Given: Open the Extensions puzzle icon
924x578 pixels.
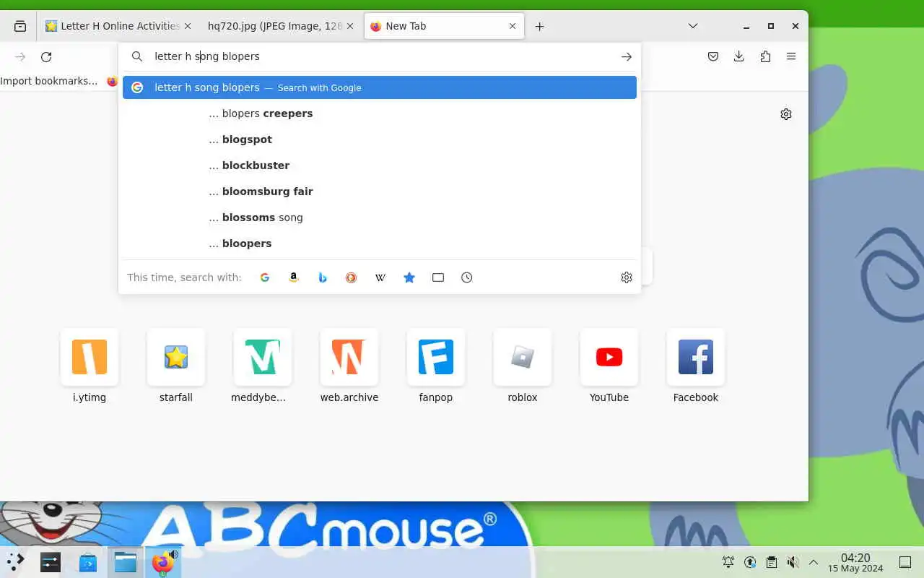Looking at the screenshot, I should pyautogui.click(x=765, y=56).
